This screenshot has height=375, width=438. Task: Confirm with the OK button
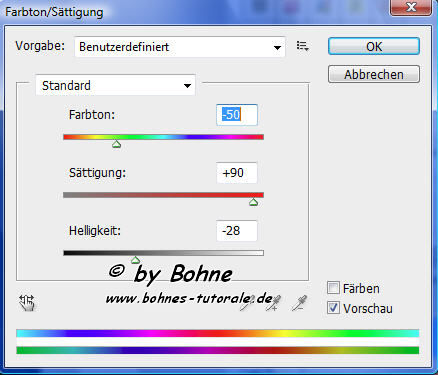[x=374, y=46]
